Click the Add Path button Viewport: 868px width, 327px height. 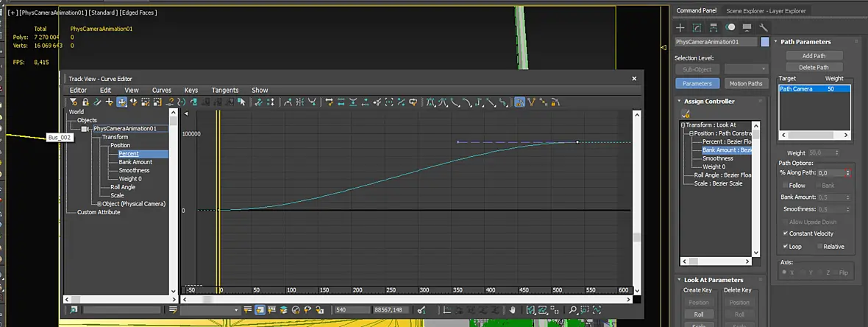point(814,56)
